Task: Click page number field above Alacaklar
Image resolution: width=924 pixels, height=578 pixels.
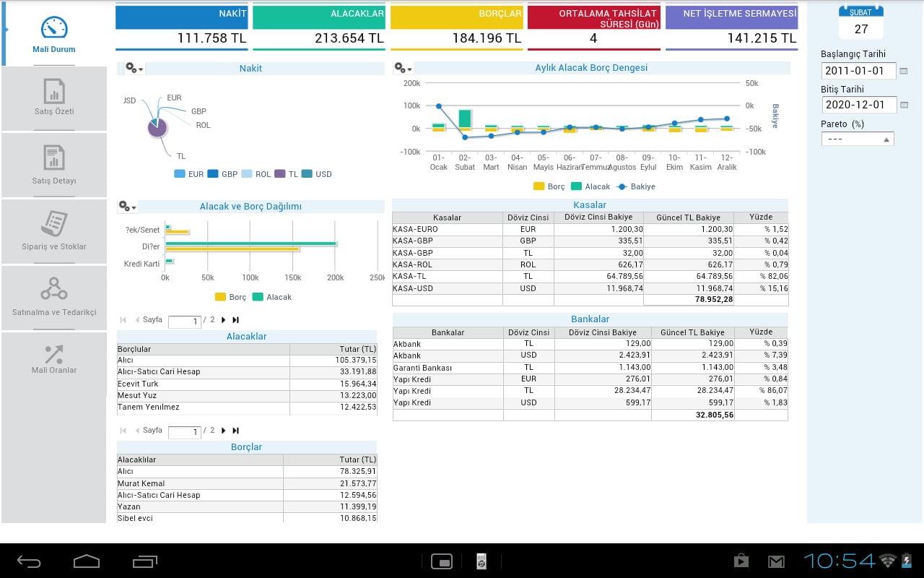Action: tap(184, 322)
